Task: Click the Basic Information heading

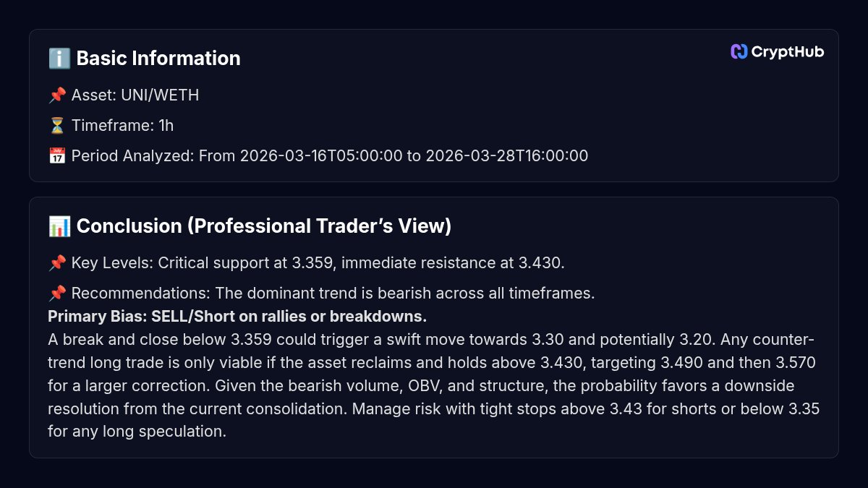Action: [x=158, y=59]
